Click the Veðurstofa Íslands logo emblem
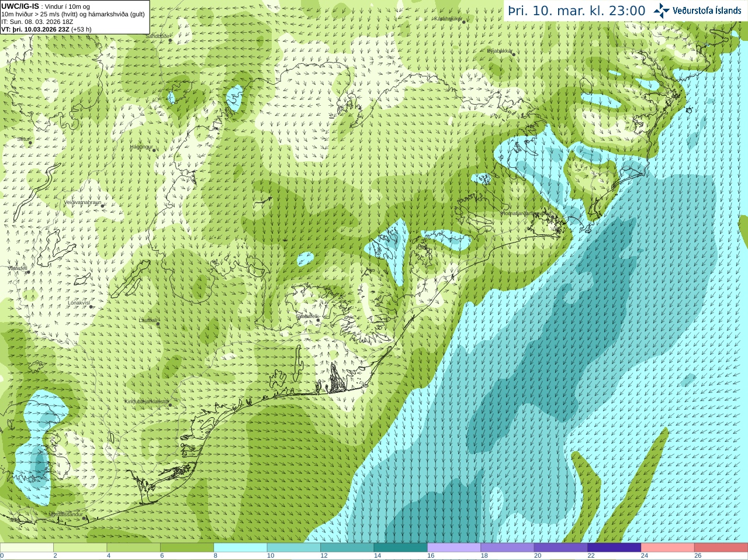This screenshot has height=560, width=748. pyautogui.click(x=661, y=11)
